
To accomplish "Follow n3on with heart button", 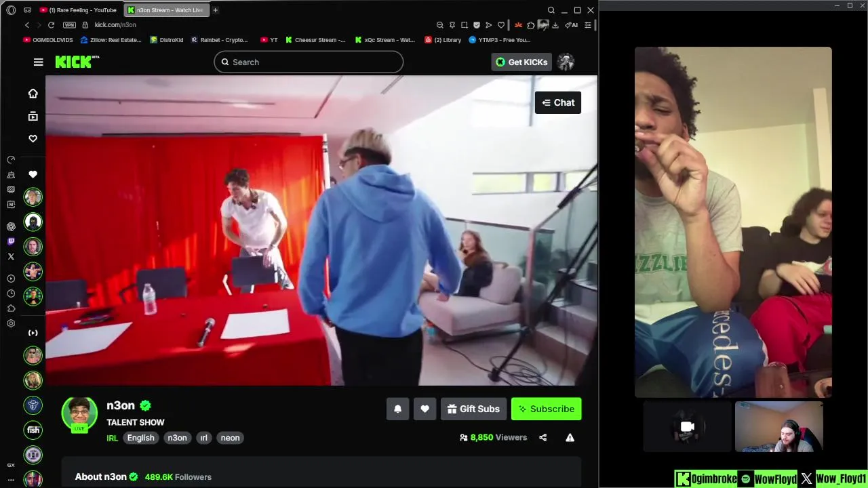I will pyautogui.click(x=425, y=409).
